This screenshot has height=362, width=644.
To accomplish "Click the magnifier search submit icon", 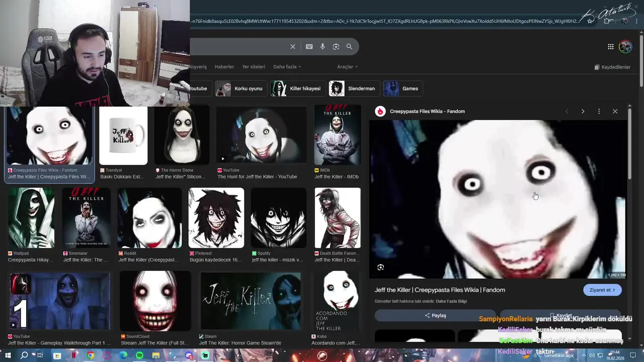I will (349, 47).
